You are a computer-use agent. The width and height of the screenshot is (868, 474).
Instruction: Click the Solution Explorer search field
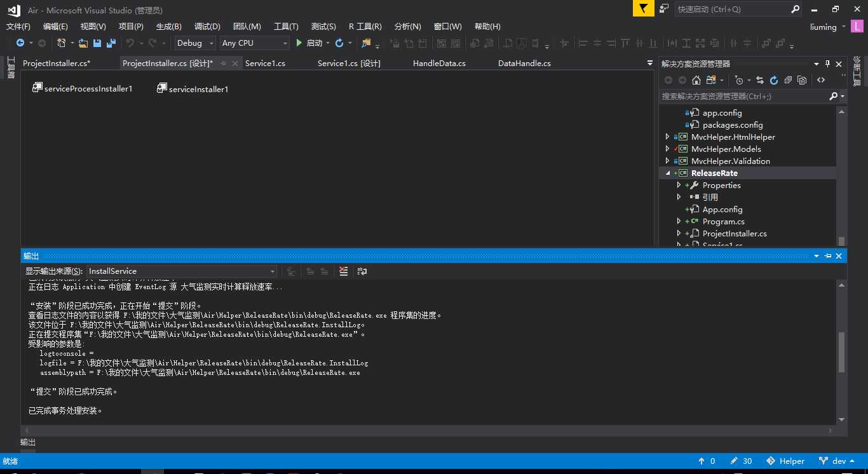[x=743, y=97]
